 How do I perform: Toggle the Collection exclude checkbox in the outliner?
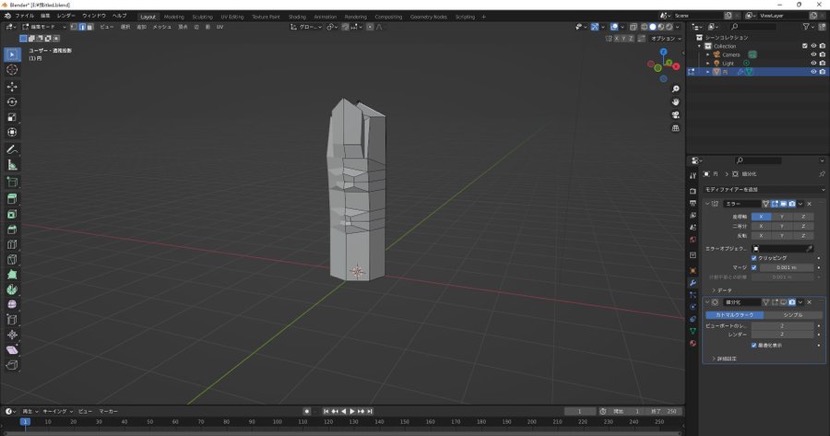point(805,45)
